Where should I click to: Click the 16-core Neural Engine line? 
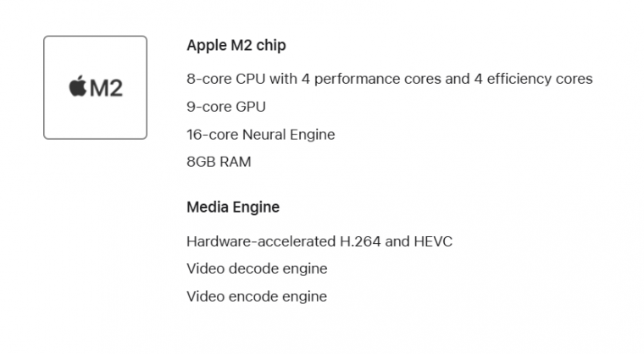point(261,135)
